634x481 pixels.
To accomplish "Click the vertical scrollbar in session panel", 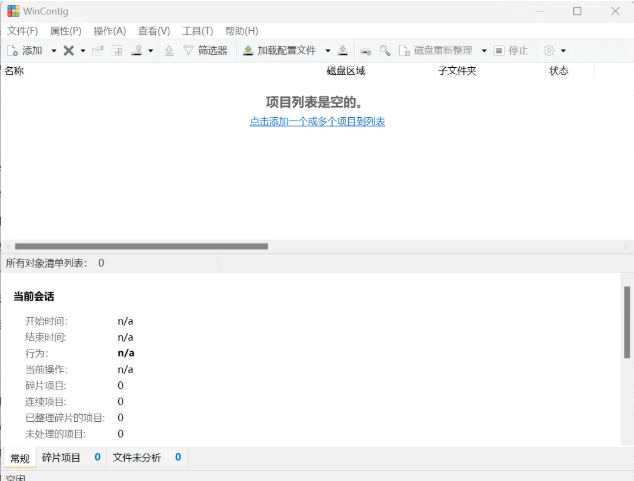I will coord(627,322).
